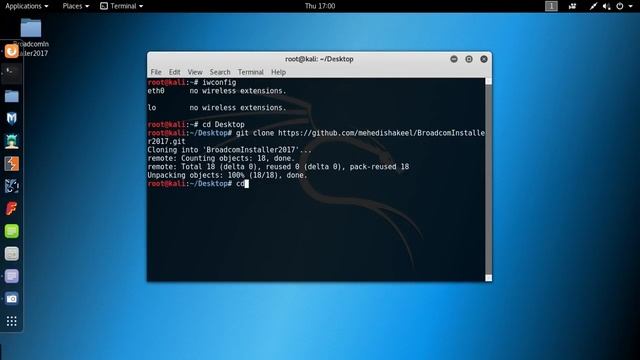Launch Burp Suite from the dock
This screenshot has width=640, height=360.
[x=11, y=164]
